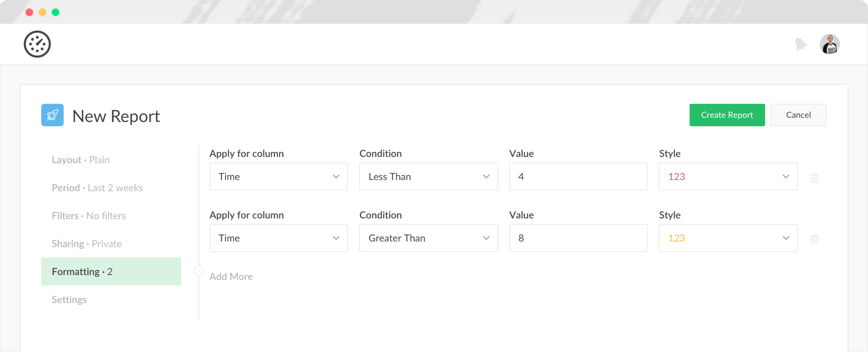Open the Less Than condition dropdown
Image resolution: width=868 pixels, height=352 pixels.
[x=428, y=176]
